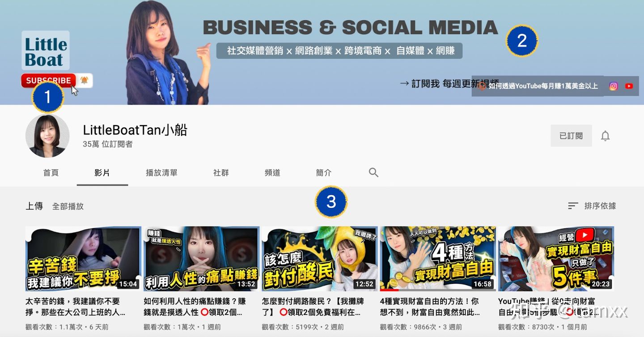Click the channel profile avatar
Viewport: 644px width, 337px height.
coord(47,135)
